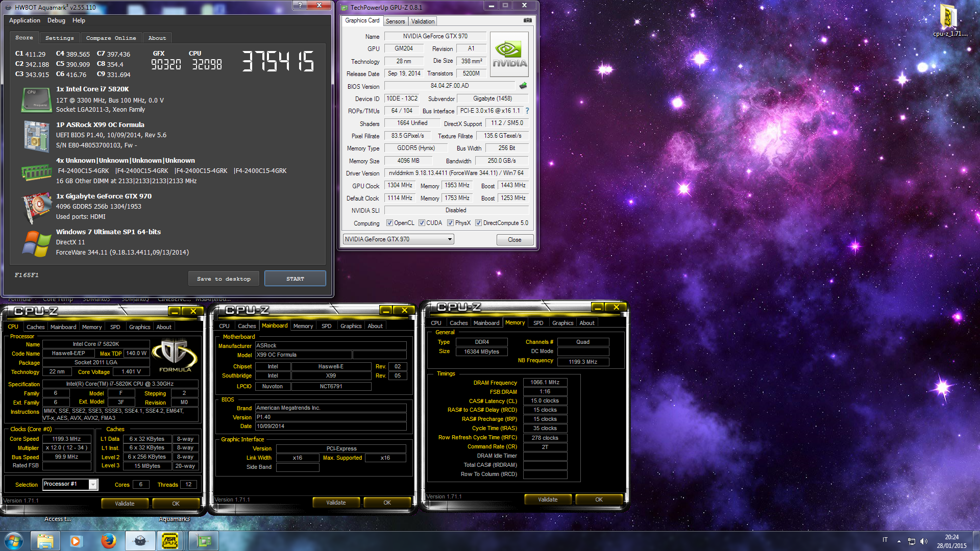Open Graphics tab in right CPU-Z window

(x=562, y=323)
